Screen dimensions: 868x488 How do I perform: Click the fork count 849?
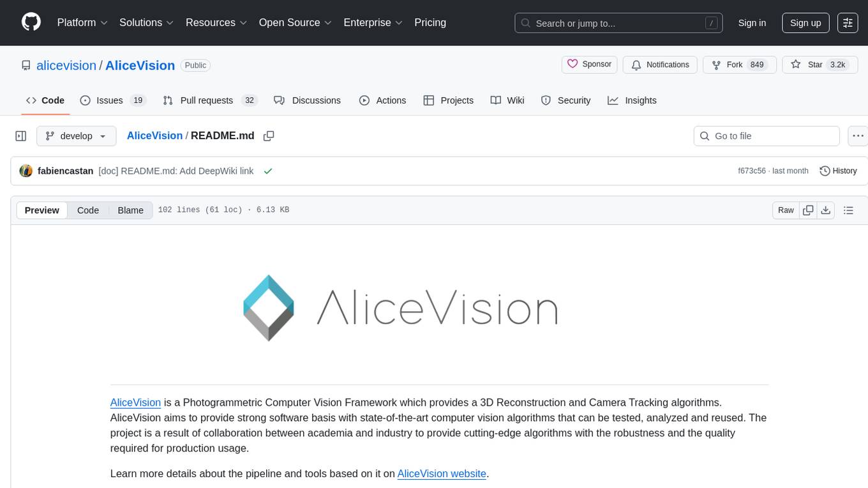757,65
